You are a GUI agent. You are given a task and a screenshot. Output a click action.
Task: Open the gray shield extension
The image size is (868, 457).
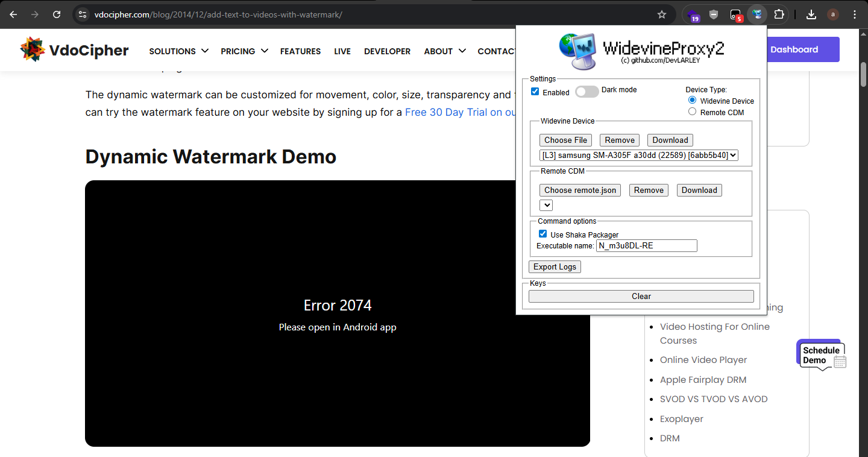tap(714, 14)
